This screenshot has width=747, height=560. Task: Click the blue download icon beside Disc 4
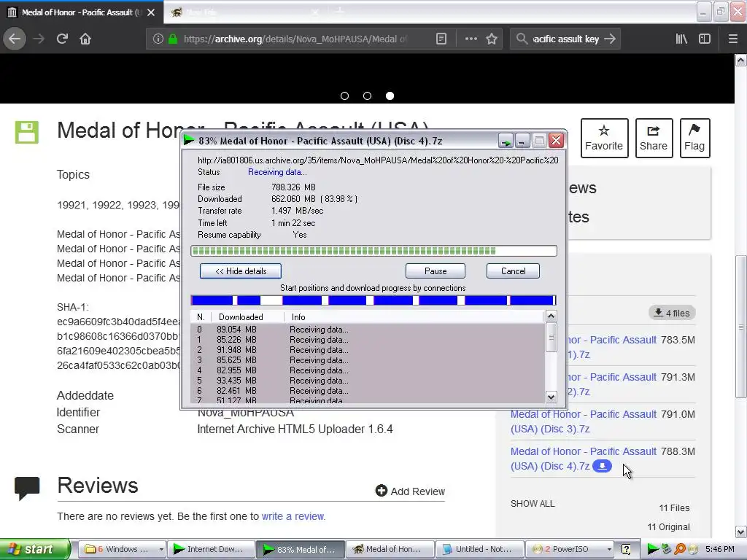[602, 466]
